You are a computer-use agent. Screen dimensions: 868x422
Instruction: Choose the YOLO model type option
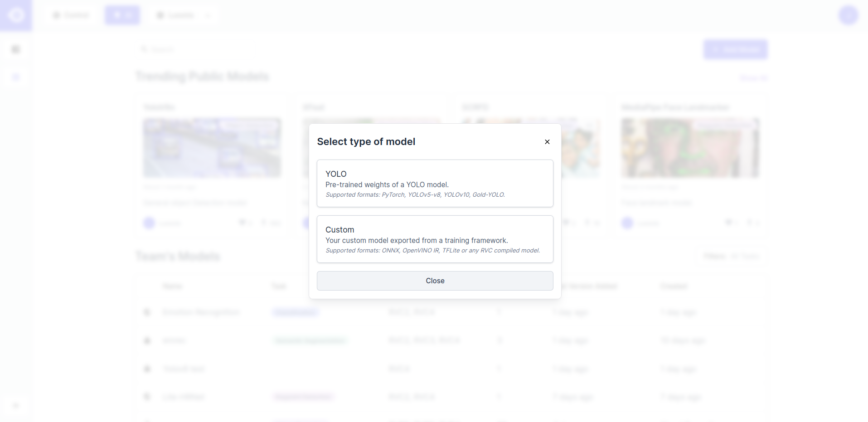pyautogui.click(x=435, y=183)
